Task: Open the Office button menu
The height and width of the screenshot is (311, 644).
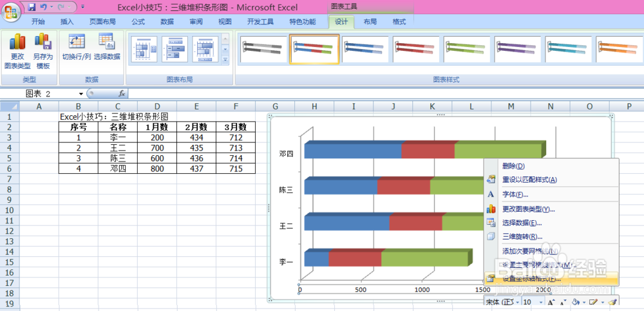Action: 11,12
